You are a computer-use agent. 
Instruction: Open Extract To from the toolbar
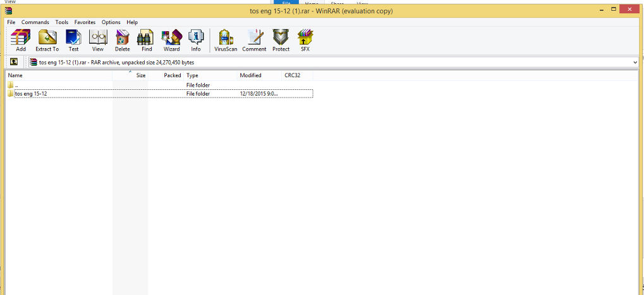pyautogui.click(x=47, y=40)
